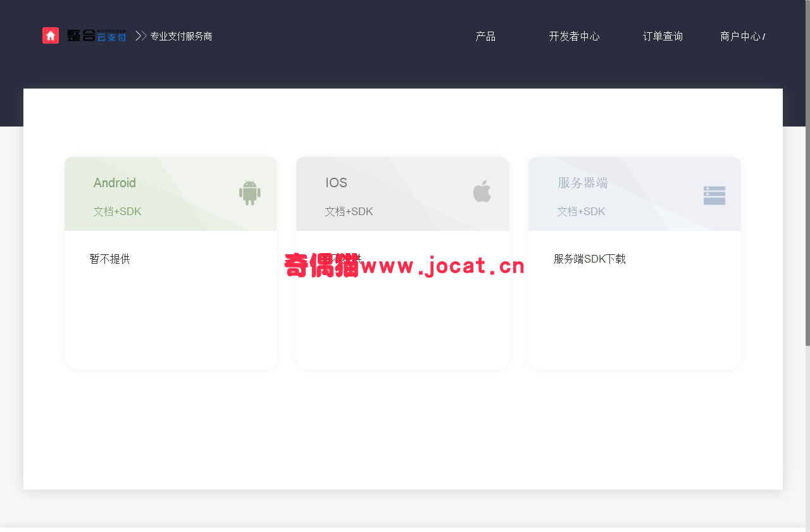810x532 pixels.
Task: Click 文档+SDK under IOS
Action: point(349,211)
